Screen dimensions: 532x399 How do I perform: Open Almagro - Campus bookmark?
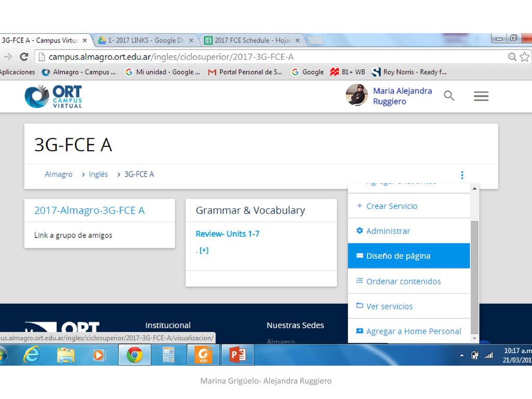pyautogui.click(x=79, y=72)
